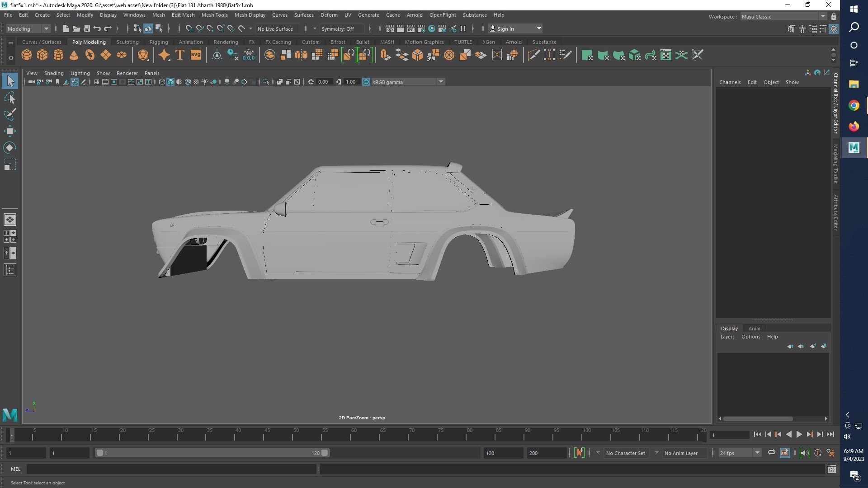The image size is (868, 488).
Task: Switch to the Sculpting shelf tab
Action: [127, 42]
